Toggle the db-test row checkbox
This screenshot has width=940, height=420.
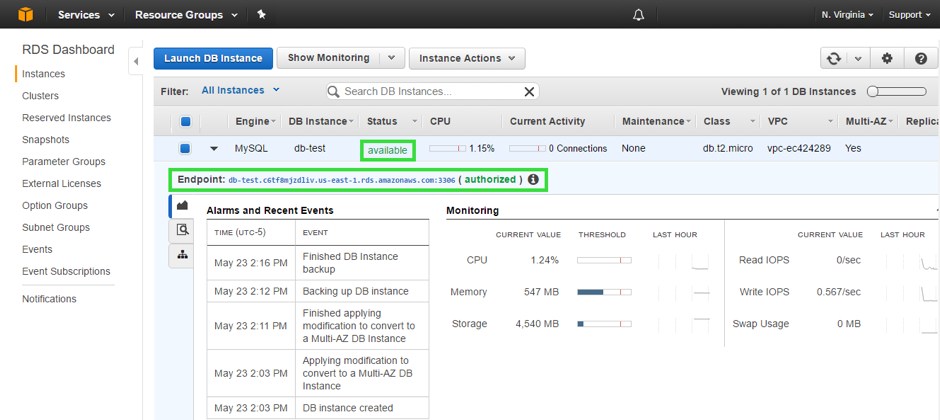click(x=185, y=149)
